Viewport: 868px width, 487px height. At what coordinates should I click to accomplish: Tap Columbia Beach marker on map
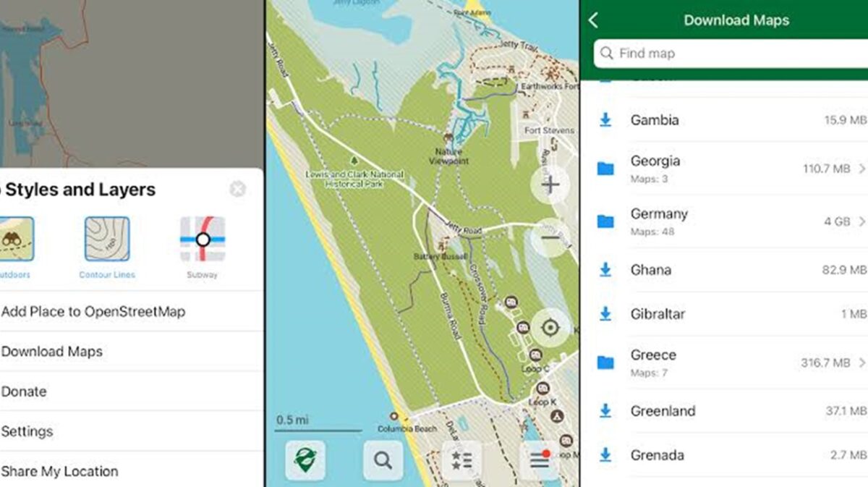394,417
